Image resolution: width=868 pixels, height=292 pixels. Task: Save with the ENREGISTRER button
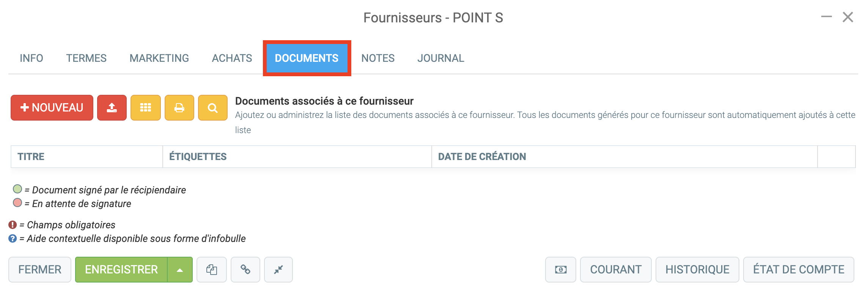click(121, 270)
